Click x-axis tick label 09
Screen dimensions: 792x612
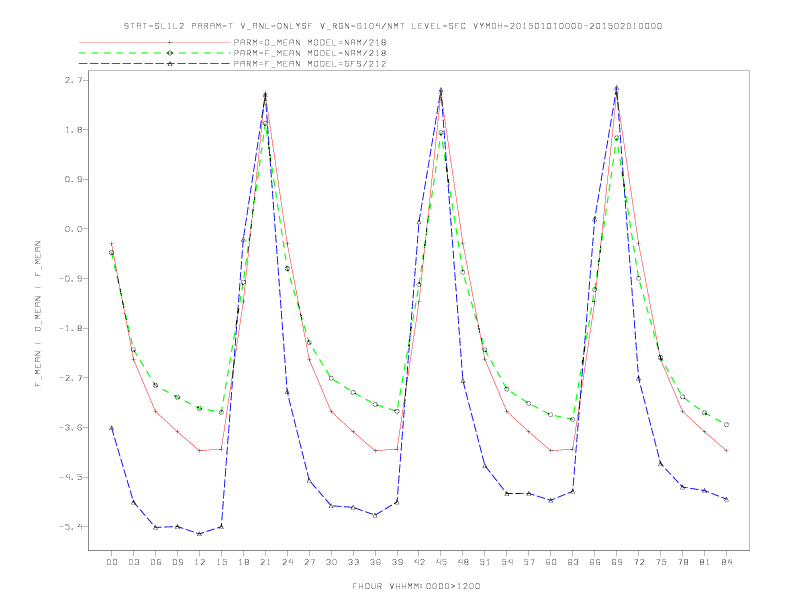click(177, 562)
